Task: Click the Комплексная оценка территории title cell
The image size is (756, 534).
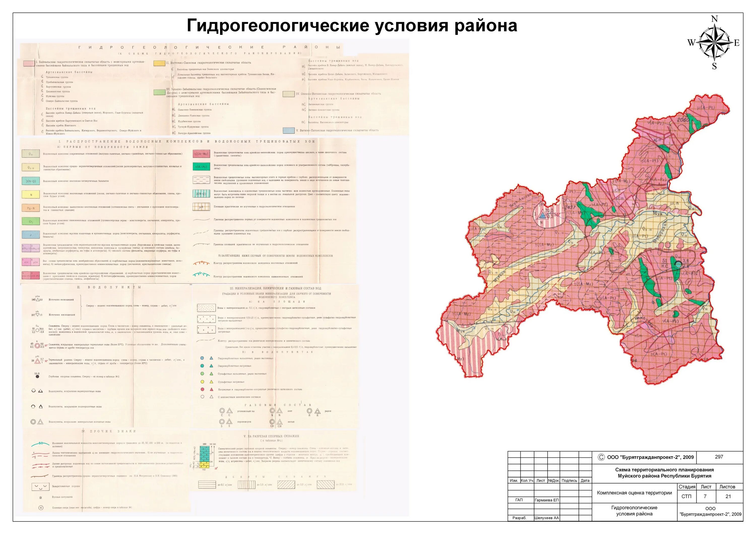Action: coord(635,493)
